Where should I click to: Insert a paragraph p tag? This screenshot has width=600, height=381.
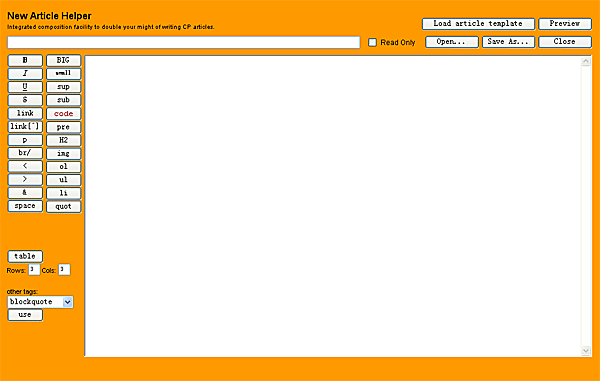click(x=25, y=140)
